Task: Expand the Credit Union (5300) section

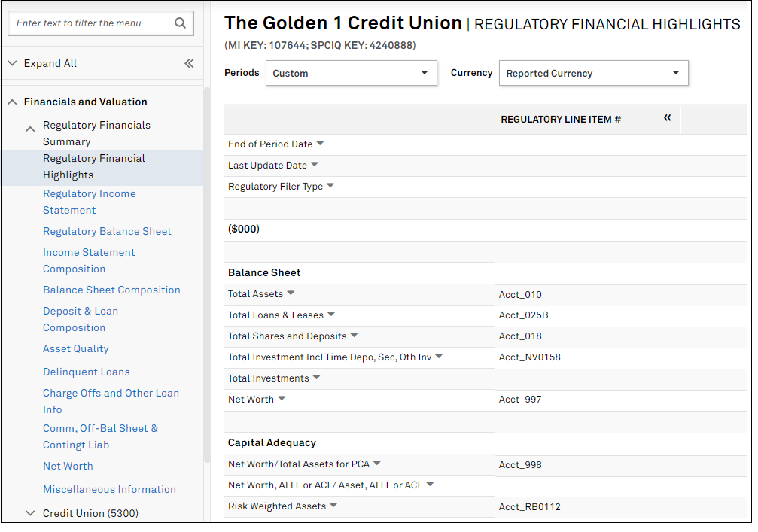Action: coord(30,513)
